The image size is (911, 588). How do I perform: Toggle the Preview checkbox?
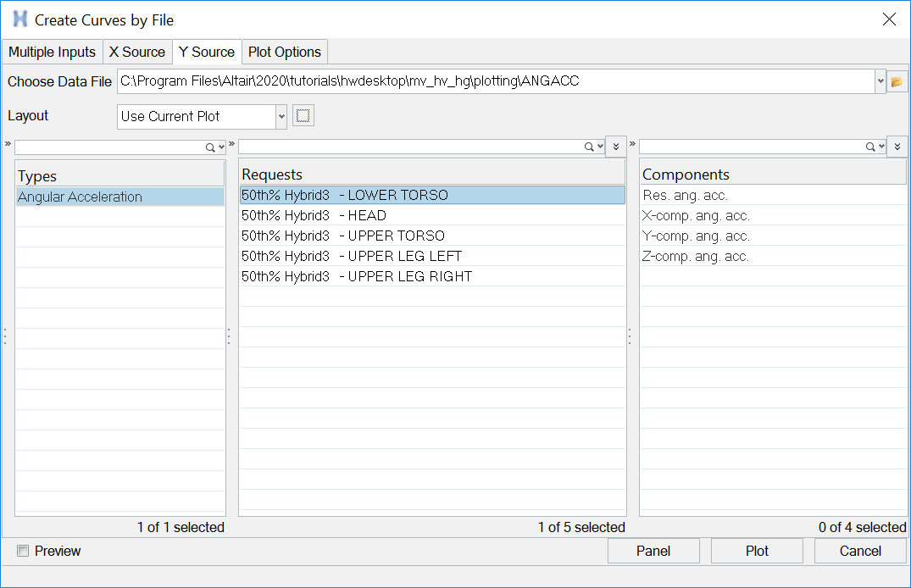[23, 551]
